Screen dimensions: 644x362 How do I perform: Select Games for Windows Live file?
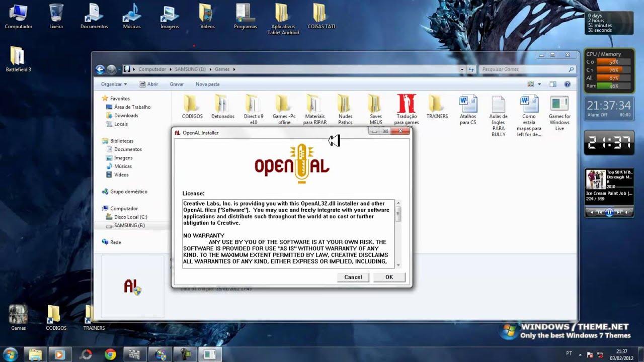[x=559, y=113]
